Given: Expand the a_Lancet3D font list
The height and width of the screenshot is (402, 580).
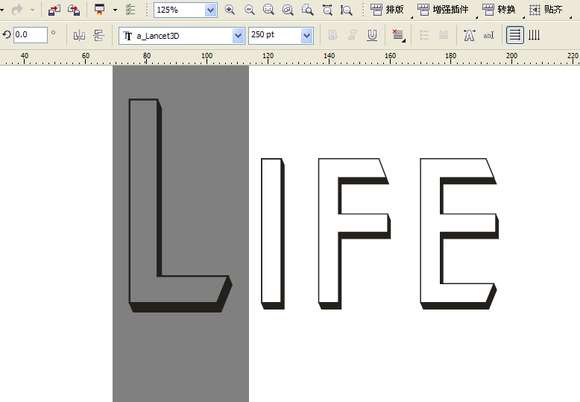Looking at the screenshot, I should point(238,36).
